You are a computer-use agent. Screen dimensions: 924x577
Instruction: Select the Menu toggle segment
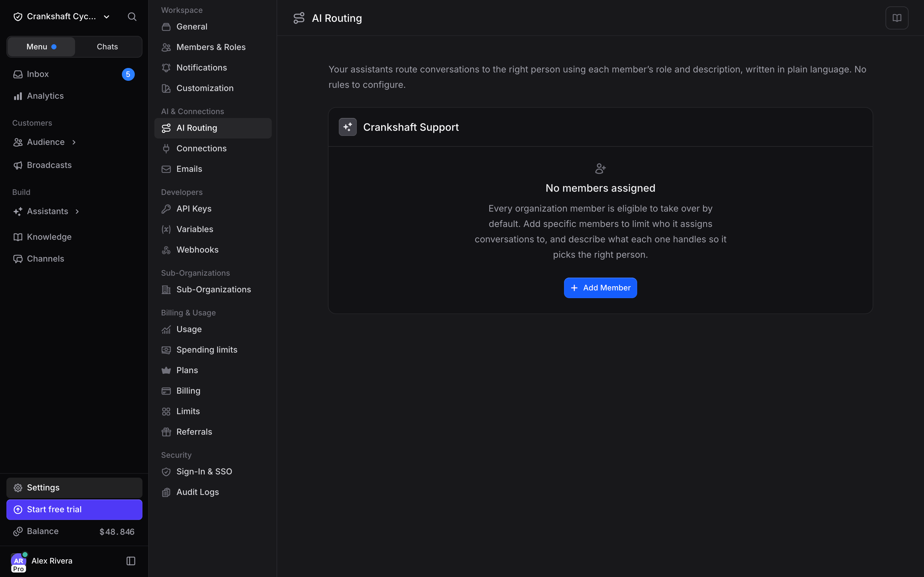pos(41,46)
